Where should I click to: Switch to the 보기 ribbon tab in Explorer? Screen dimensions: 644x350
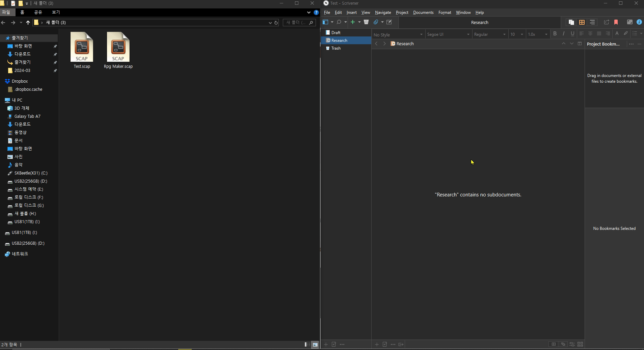click(56, 12)
